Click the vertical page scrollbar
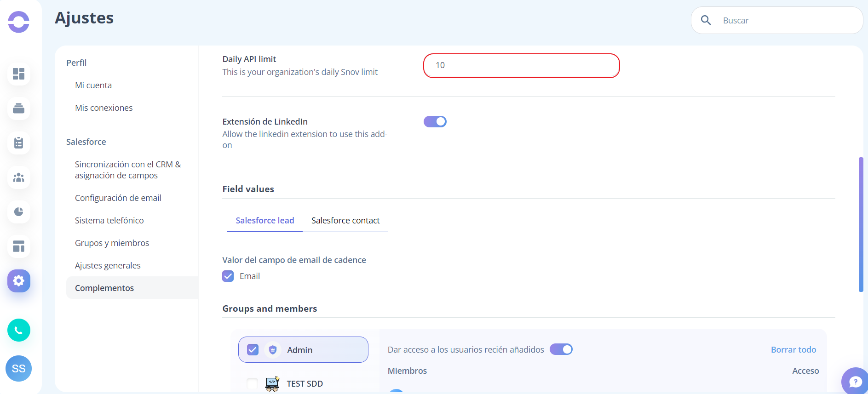868x394 pixels. (x=861, y=224)
